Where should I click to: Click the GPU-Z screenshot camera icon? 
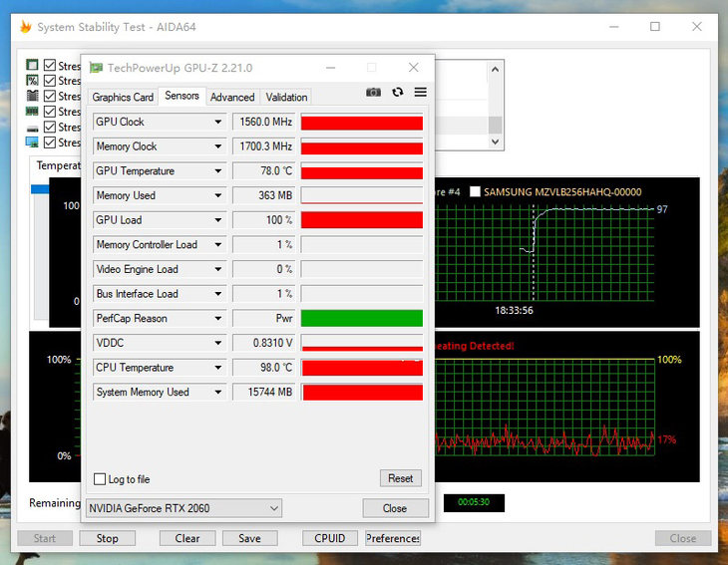[373, 92]
